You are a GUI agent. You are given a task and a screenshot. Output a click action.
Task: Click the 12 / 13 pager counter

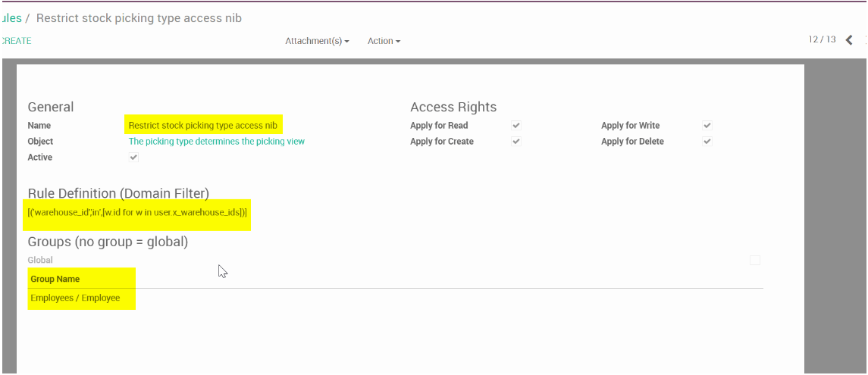(x=822, y=39)
